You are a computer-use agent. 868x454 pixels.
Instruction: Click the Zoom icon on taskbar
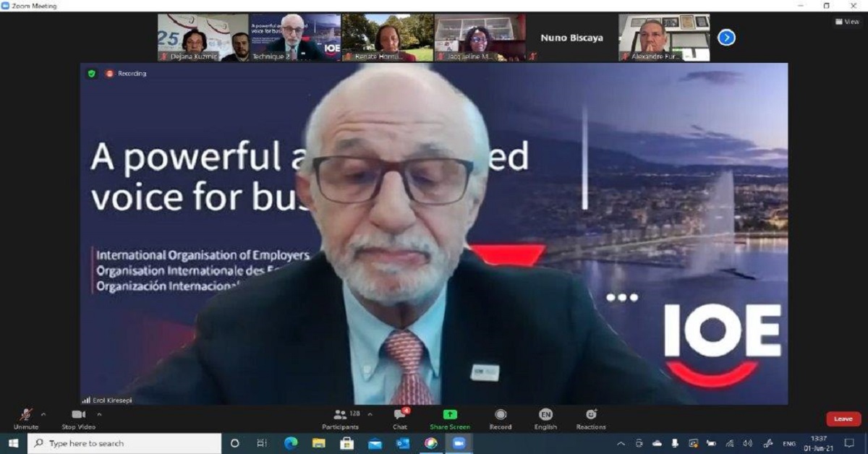pos(459,443)
